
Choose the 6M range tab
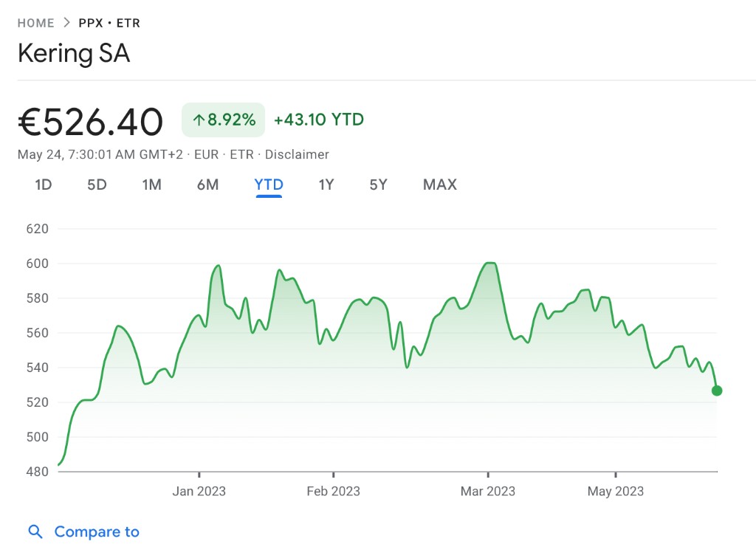coord(207,185)
